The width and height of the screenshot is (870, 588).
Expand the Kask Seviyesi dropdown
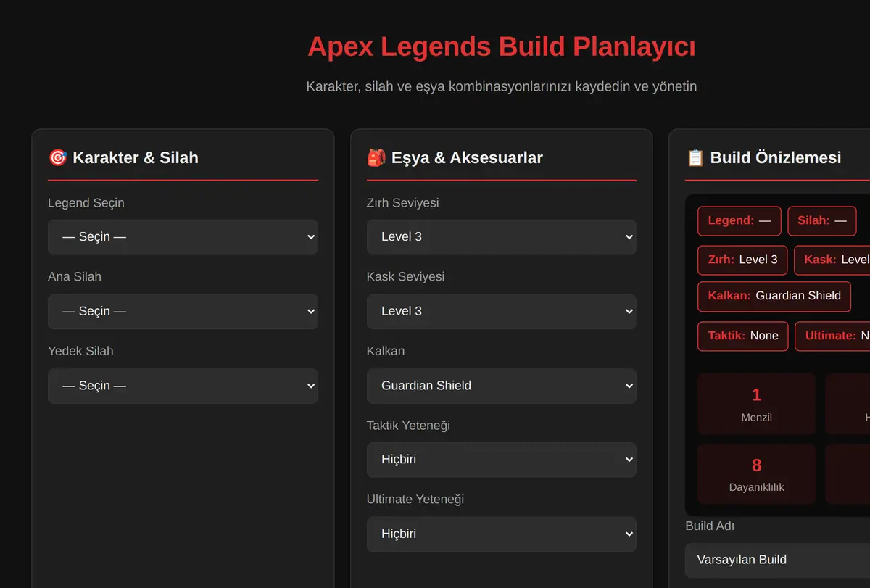tap(501, 311)
